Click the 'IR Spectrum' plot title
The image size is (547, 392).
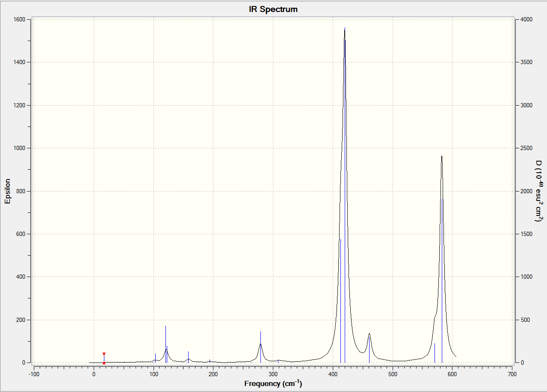point(273,9)
